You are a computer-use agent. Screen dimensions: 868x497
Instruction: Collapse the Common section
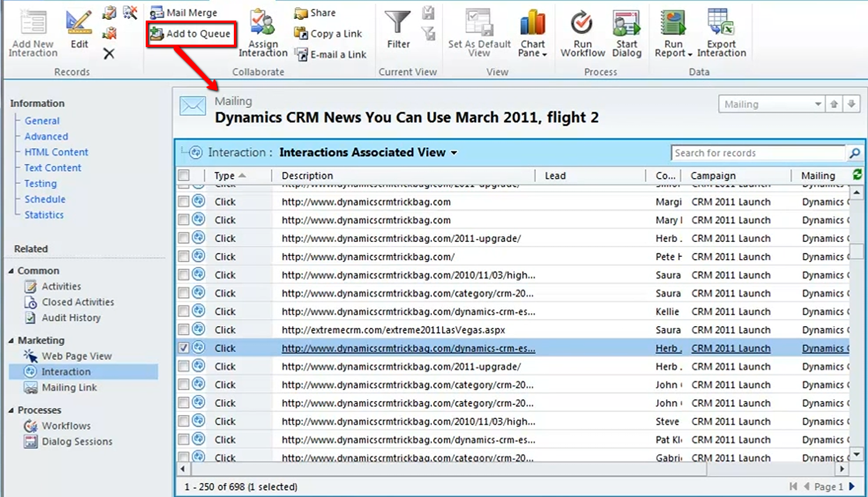pos(11,271)
